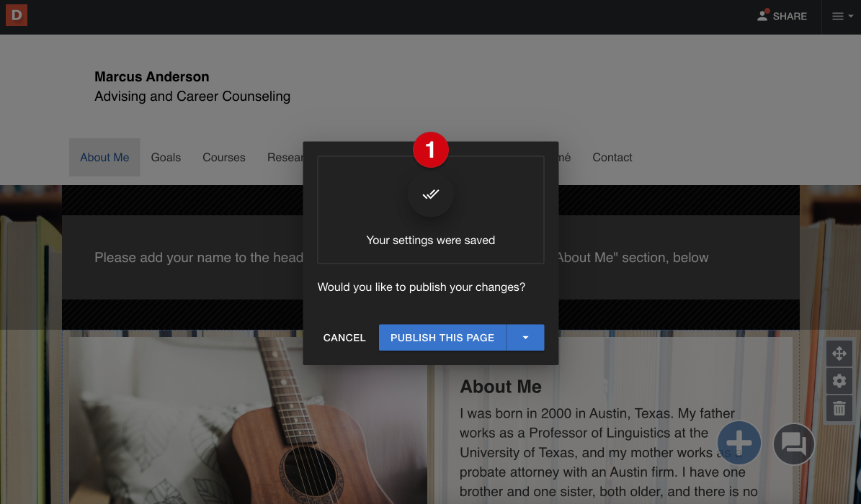Viewport: 861px width, 504px height.
Task: Click the About Me section heading
Action: 501,387
